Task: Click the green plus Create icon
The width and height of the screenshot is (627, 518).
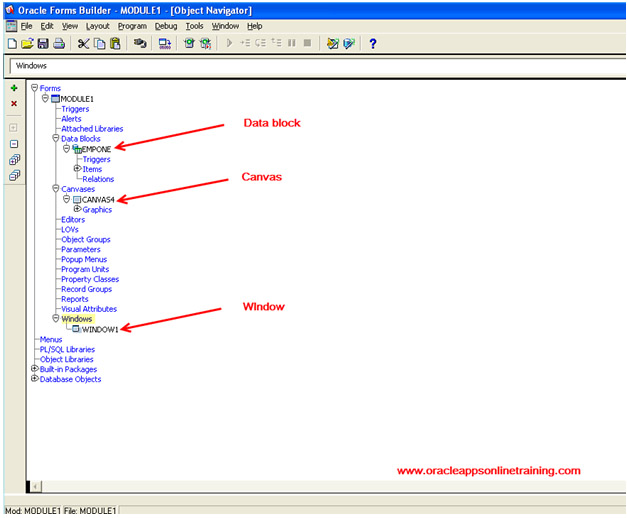Action: pos(14,88)
